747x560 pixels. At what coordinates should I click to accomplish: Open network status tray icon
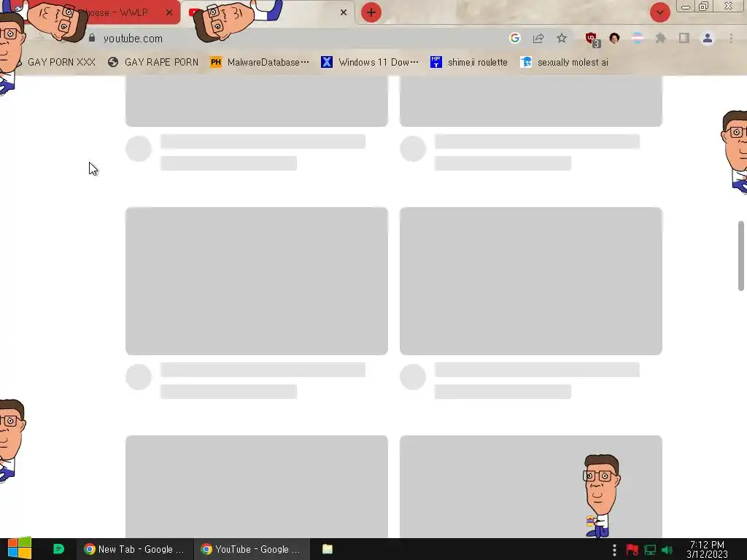click(650, 550)
